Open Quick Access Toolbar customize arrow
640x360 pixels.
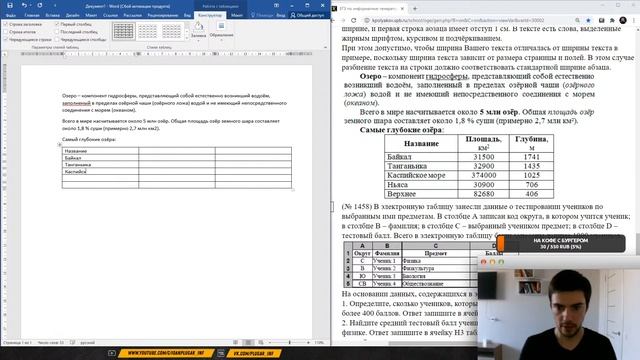[x=55, y=6]
